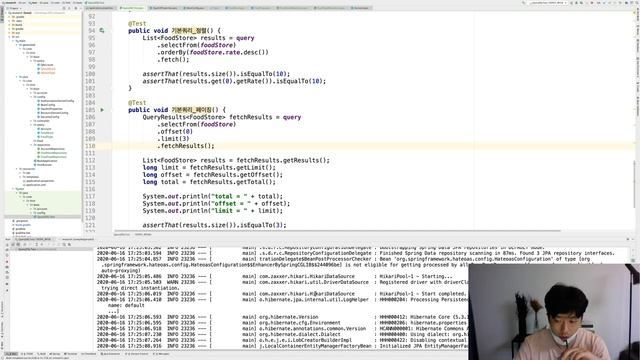Click the green run arrow in the gutter at line 105
Screen dimensions: 640x360
(102, 110)
